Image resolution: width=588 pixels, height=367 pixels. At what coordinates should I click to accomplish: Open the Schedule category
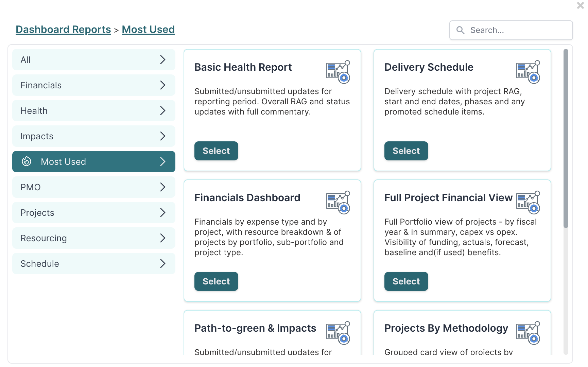(x=94, y=263)
